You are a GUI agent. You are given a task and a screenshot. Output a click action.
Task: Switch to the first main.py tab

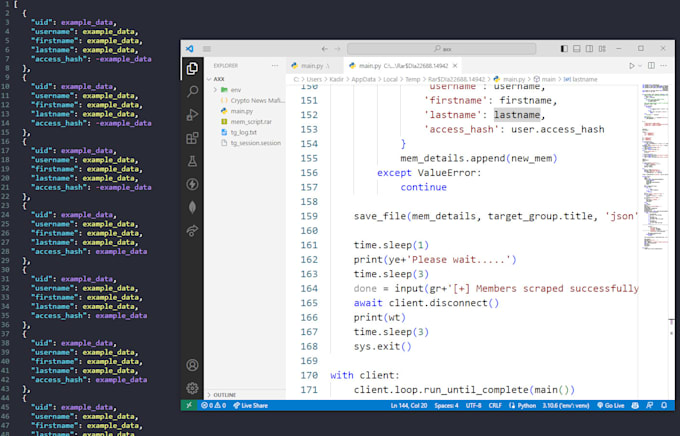coord(315,66)
